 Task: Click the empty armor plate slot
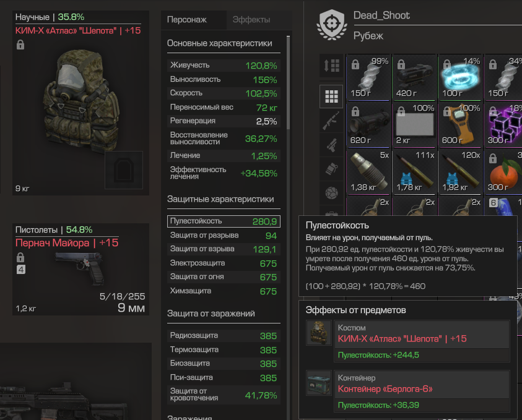124,170
